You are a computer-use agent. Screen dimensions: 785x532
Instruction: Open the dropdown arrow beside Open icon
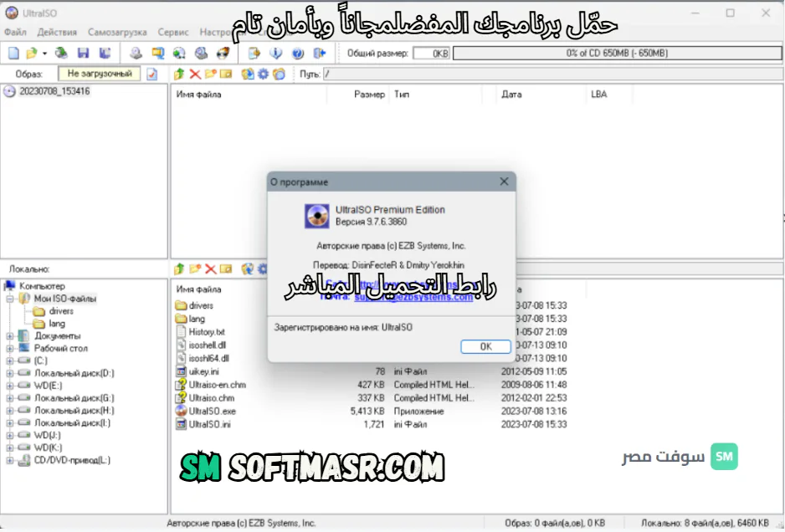click(44, 54)
